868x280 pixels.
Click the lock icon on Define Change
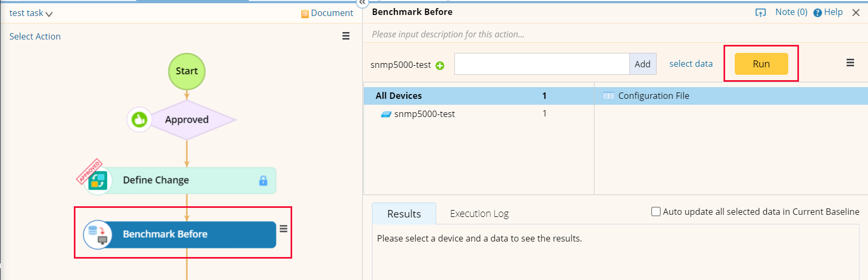click(263, 181)
